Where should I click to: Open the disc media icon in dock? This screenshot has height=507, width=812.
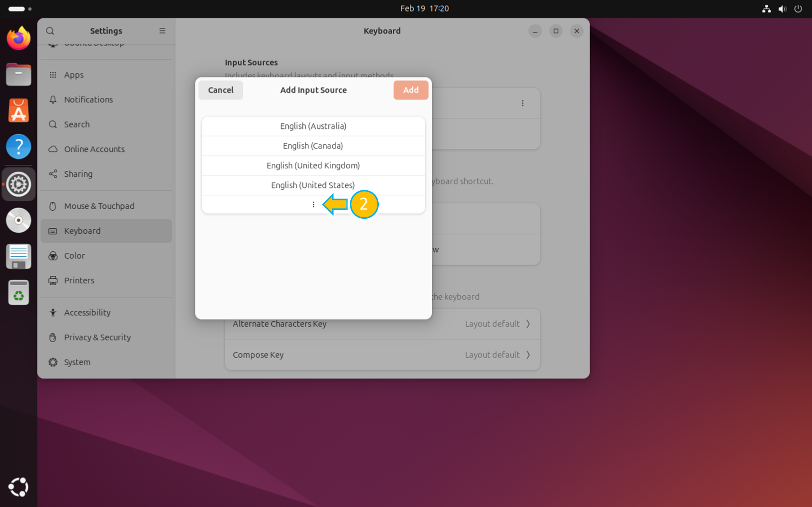coord(18,220)
